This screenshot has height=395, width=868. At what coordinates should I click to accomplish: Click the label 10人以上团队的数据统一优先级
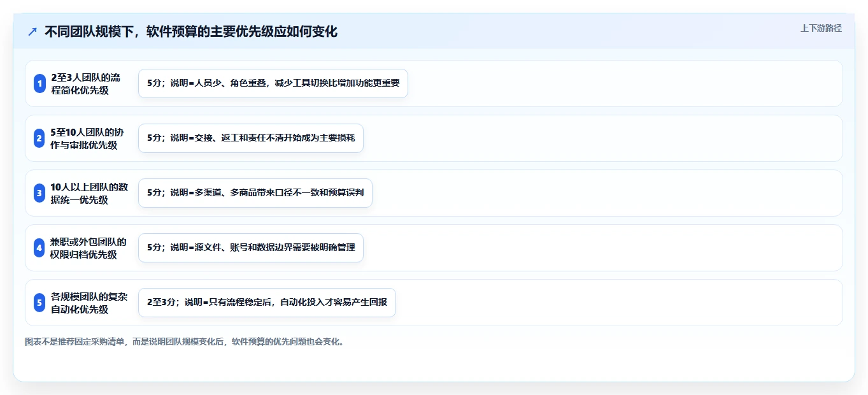click(89, 193)
